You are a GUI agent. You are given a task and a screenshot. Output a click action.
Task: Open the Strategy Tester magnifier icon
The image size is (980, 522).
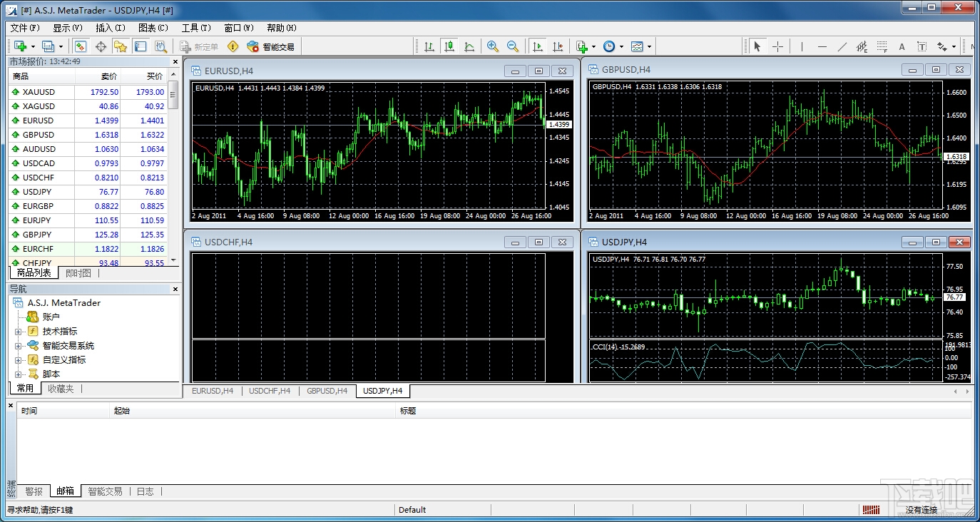160,46
